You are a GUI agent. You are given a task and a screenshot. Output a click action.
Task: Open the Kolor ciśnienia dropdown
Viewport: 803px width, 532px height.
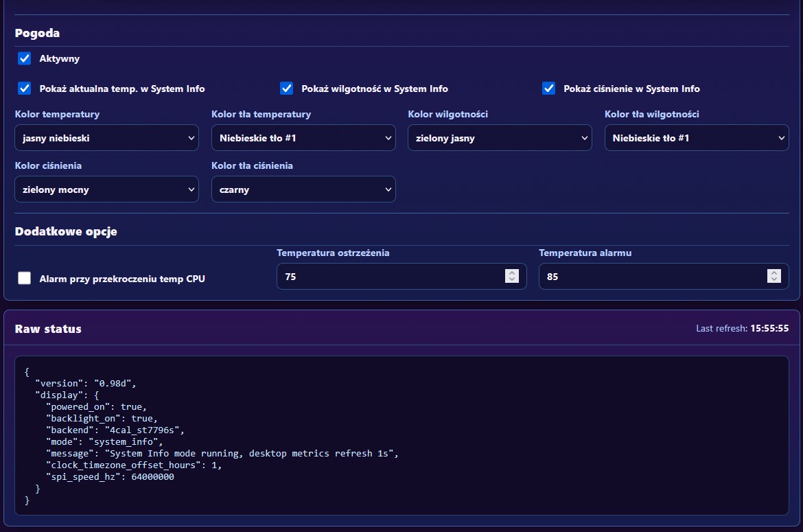point(106,189)
